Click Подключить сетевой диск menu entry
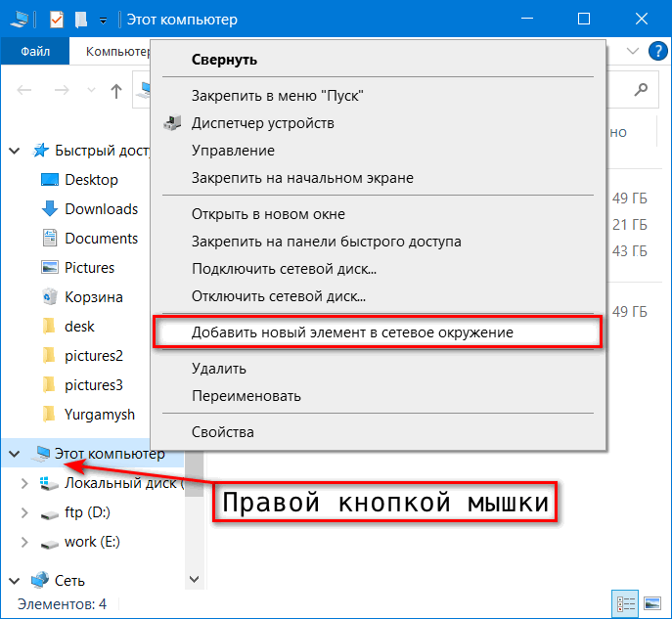Viewport: 672px width, 619px height. pos(284,269)
